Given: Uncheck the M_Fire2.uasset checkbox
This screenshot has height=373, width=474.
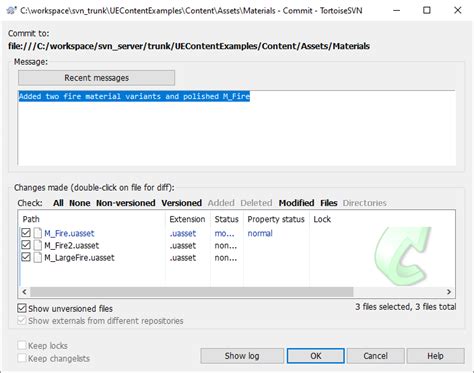Looking at the screenshot, I should tap(26, 245).
